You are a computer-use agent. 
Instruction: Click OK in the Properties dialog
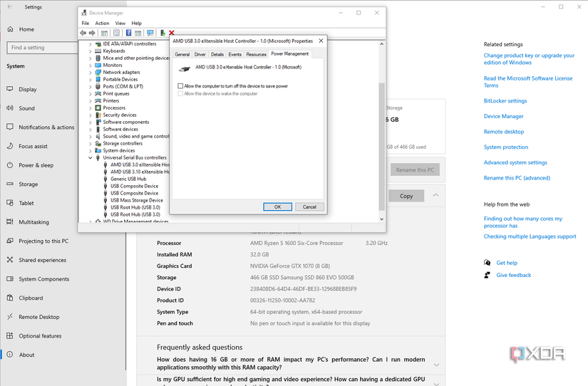coord(277,207)
